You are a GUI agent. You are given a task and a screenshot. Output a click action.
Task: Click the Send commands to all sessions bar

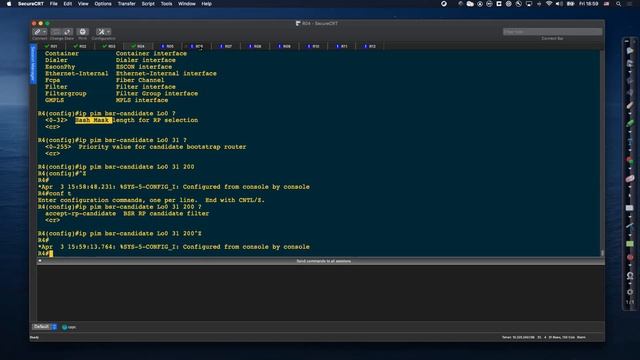point(321,261)
